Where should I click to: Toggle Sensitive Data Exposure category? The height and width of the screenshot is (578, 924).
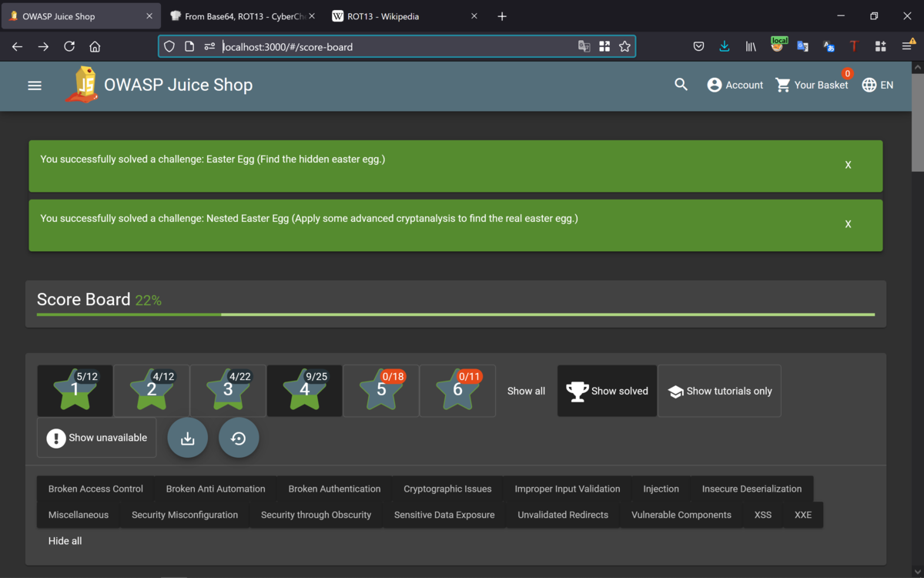tap(444, 515)
